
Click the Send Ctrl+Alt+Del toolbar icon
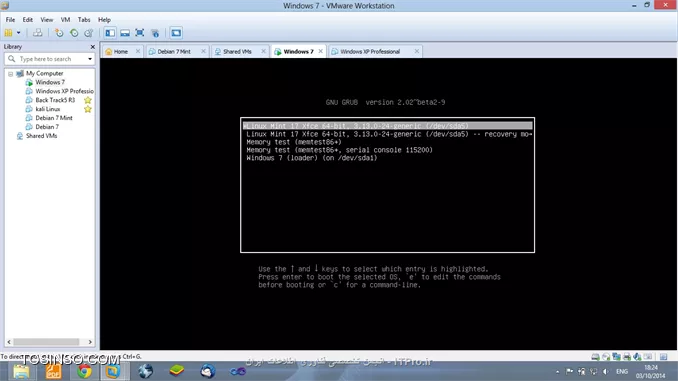[x=38, y=33]
